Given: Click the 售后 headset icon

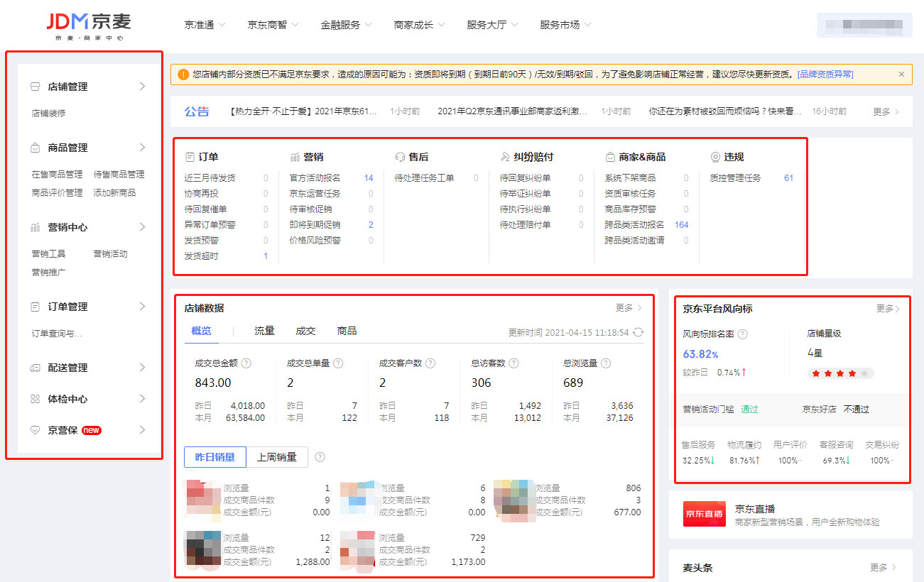Looking at the screenshot, I should 400,157.
